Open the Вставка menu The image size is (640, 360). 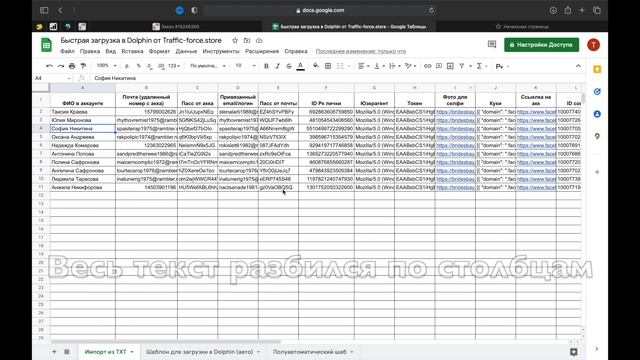click(132, 51)
